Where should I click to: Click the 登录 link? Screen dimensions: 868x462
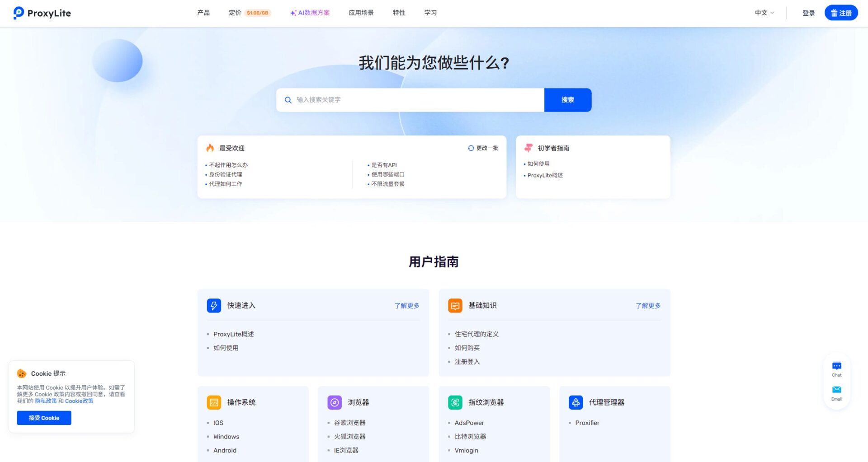click(x=809, y=13)
